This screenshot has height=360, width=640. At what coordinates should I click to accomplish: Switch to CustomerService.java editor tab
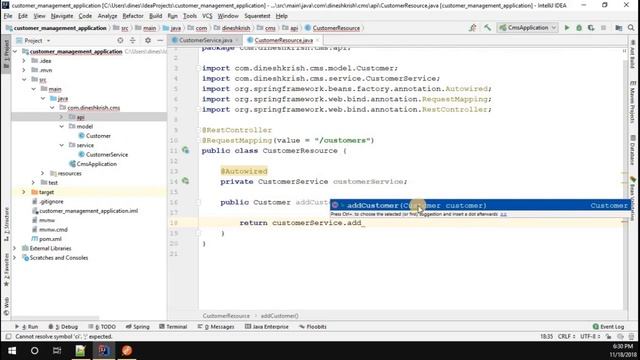[x=206, y=40]
